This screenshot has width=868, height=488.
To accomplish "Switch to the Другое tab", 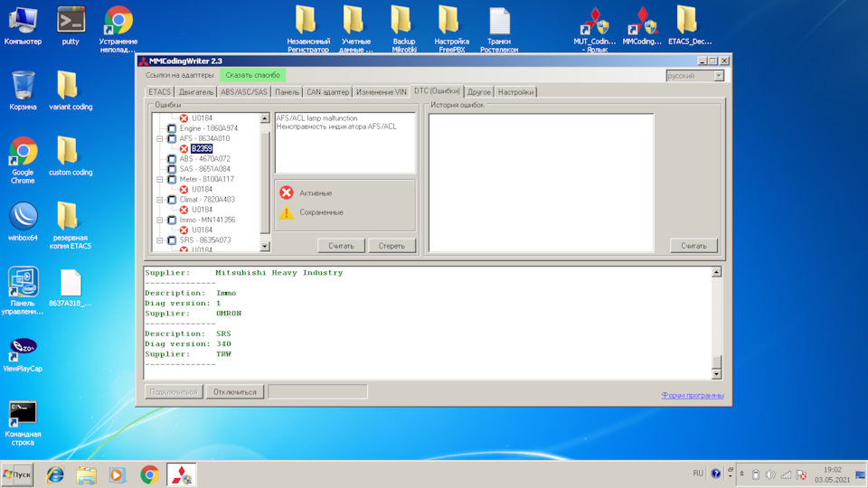I will pos(479,92).
